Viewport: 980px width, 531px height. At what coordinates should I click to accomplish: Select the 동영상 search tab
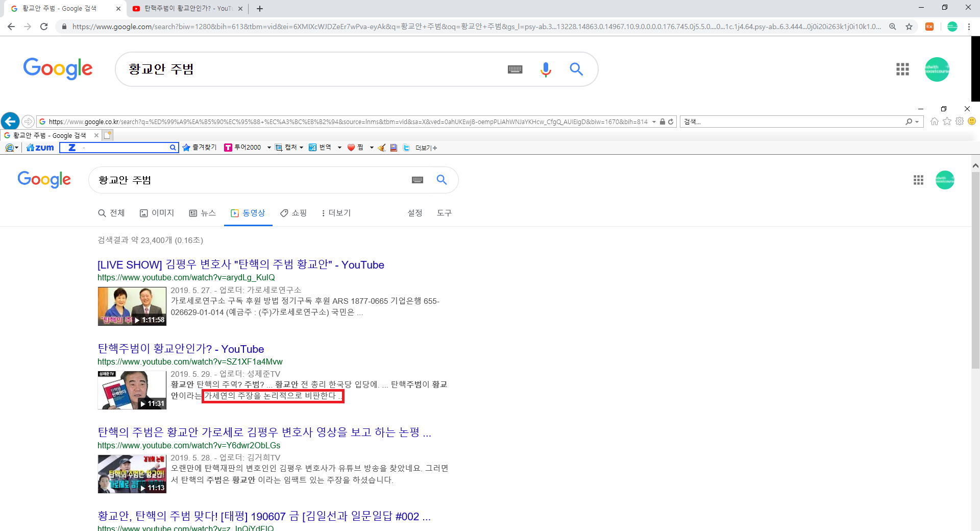[248, 213]
